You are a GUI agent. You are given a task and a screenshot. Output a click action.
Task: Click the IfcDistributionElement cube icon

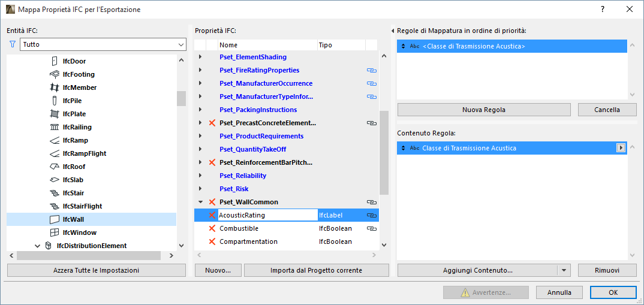(49, 246)
